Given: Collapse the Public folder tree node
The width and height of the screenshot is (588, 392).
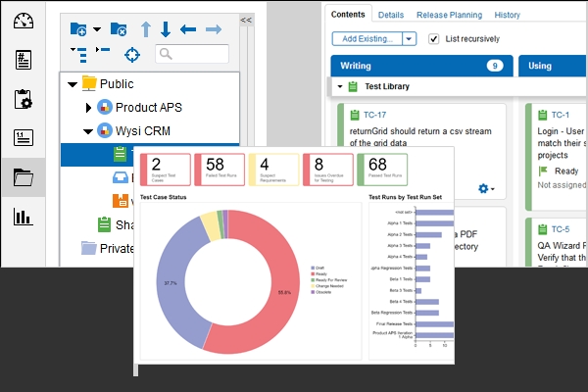Looking at the screenshot, I should 72,84.
